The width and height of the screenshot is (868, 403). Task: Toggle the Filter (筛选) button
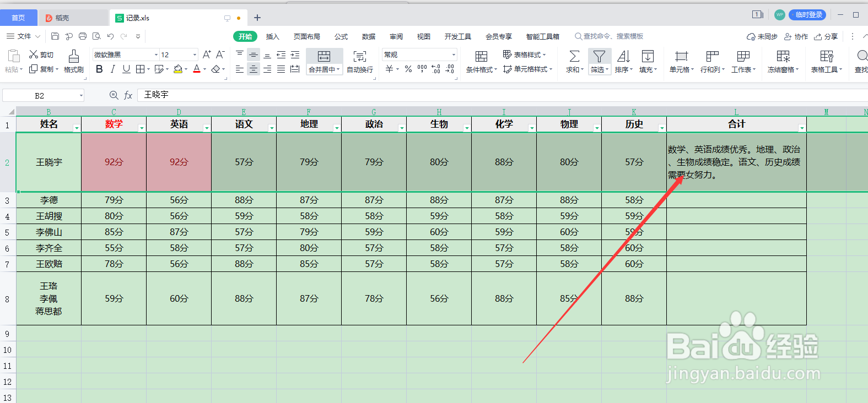599,61
